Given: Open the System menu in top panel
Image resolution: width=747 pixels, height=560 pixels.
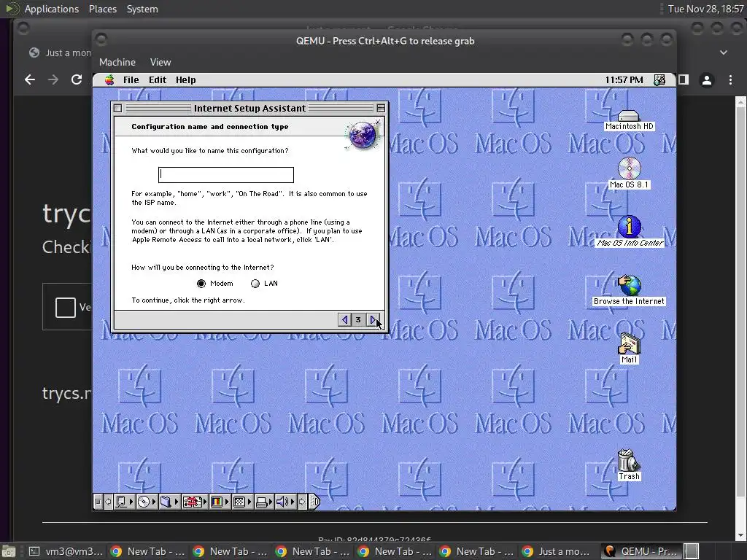Looking at the screenshot, I should click(x=142, y=9).
